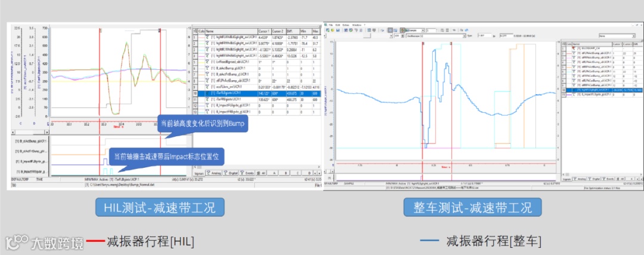The width and height of the screenshot is (644, 255).
Task: Click color swatch of row 2 in HIL list
Action: click(x=202, y=43)
